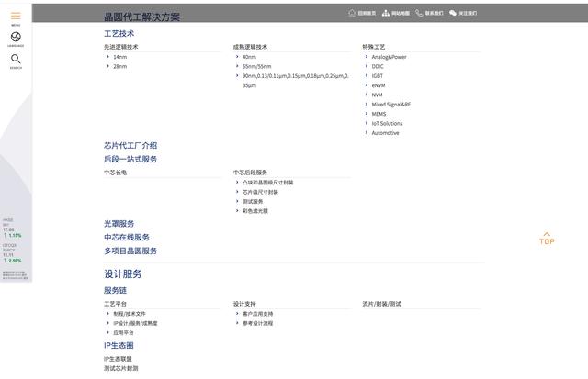Open the 应用平台 link
This screenshot has height=379, width=588.
(x=123, y=332)
